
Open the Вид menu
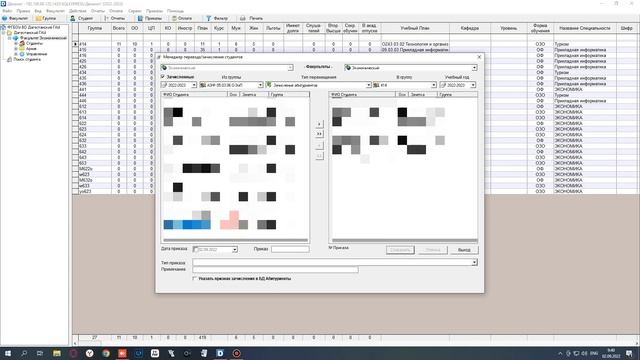coord(38,11)
